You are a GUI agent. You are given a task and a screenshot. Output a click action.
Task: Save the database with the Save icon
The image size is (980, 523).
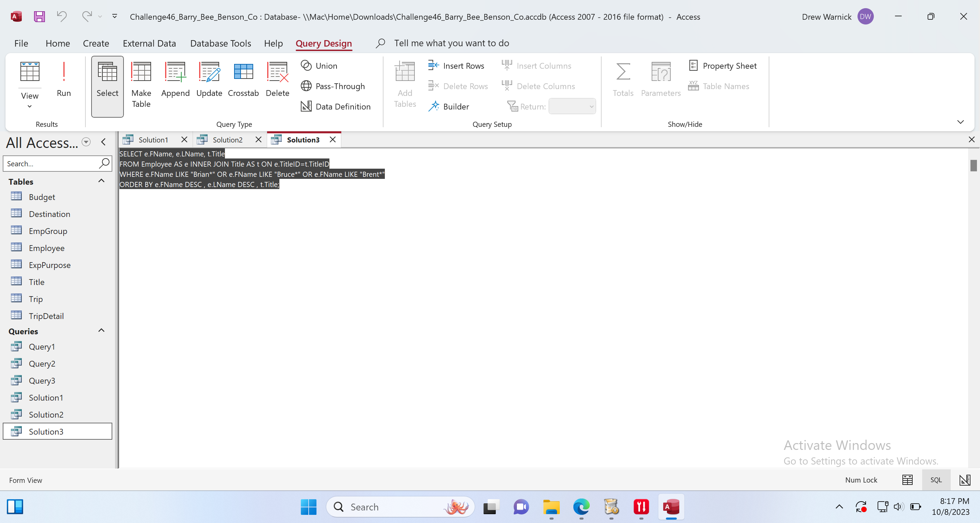(x=39, y=17)
